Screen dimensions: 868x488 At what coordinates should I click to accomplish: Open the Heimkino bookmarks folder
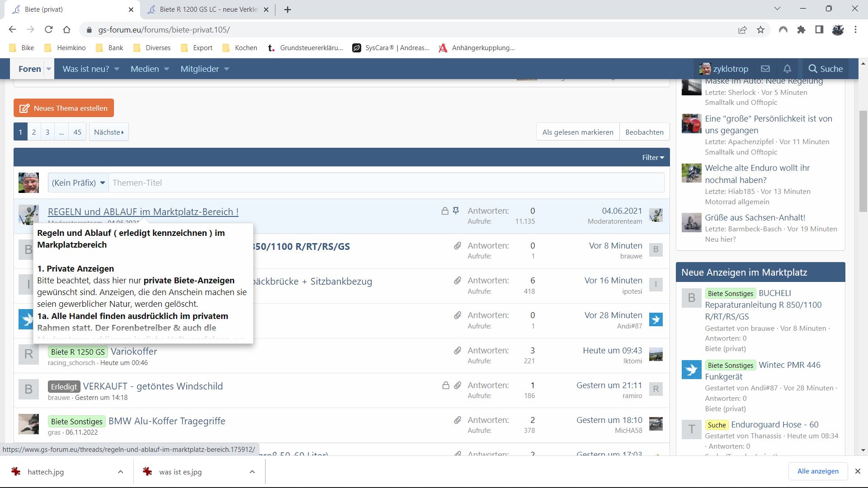65,48
